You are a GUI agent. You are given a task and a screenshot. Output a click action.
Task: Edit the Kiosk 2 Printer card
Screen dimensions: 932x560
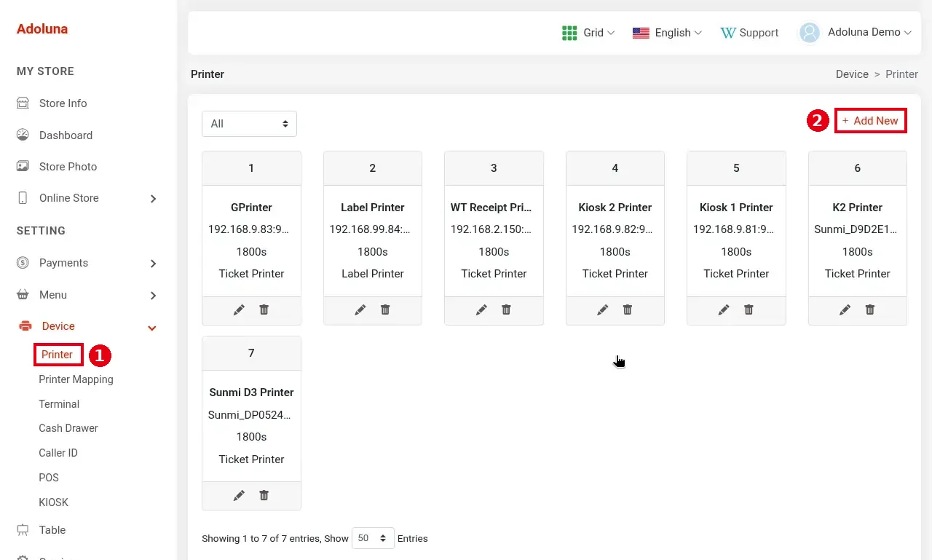click(603, 309)
